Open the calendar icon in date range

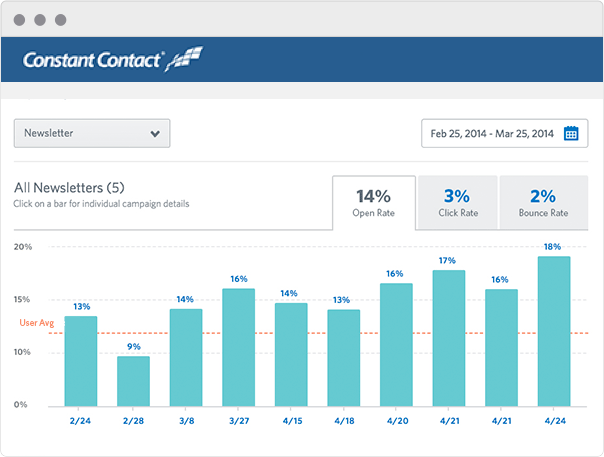[x=571, y=133]
